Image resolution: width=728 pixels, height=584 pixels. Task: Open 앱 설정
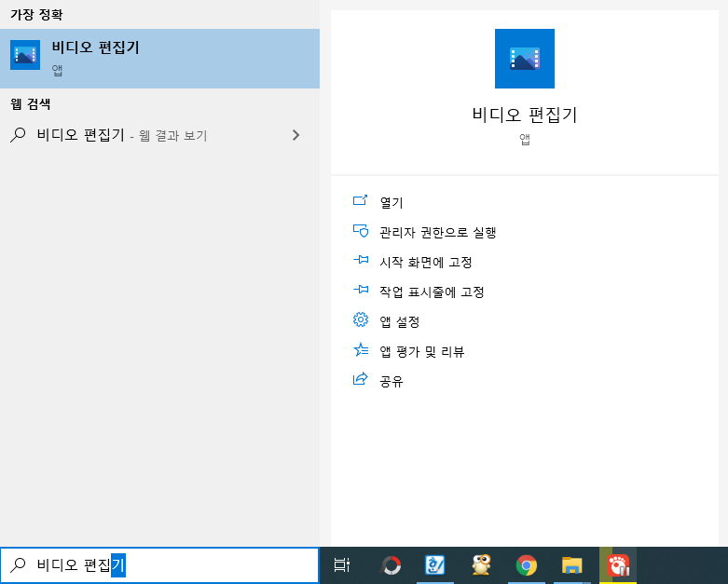coord(400,322)
